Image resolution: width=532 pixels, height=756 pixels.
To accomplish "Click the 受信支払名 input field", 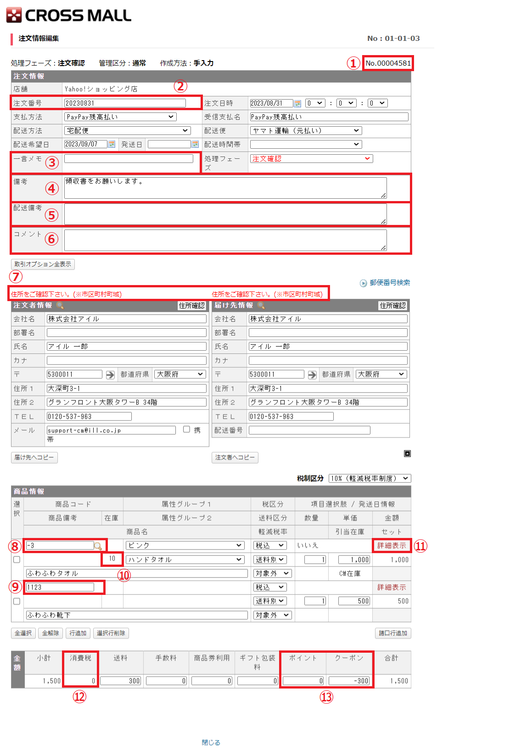I will pos(329,117).
